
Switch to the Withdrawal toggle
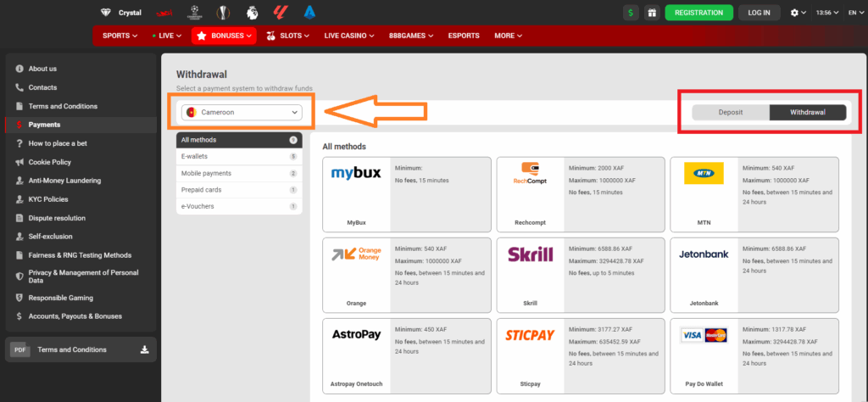pyautogui.click(x=808, y=113)
